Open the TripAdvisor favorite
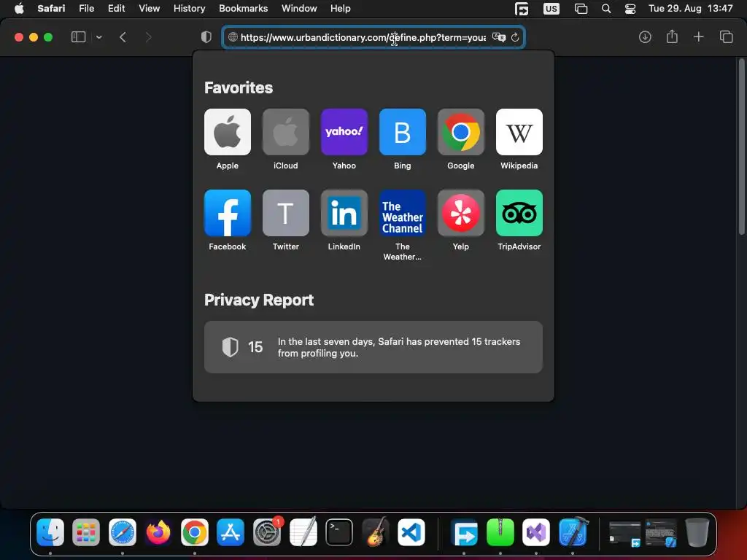747x560 pixels. [519, 213]
